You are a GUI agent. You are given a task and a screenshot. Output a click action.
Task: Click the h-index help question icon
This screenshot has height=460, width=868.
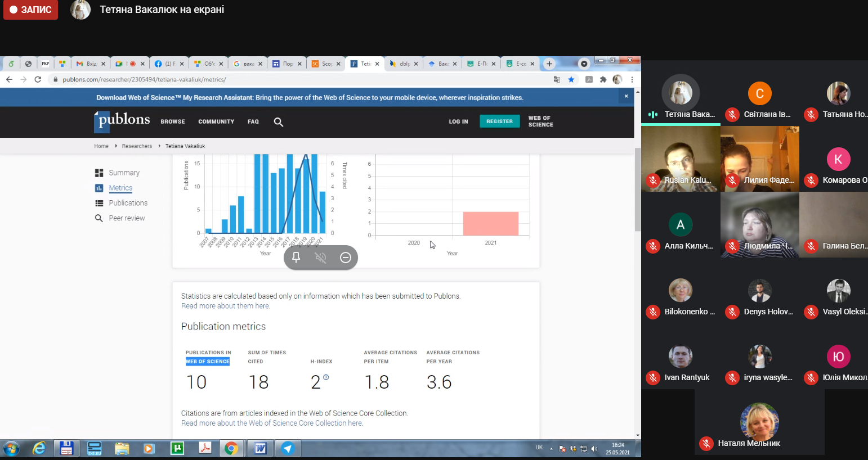pyautogui.click(x=326, y=377)
